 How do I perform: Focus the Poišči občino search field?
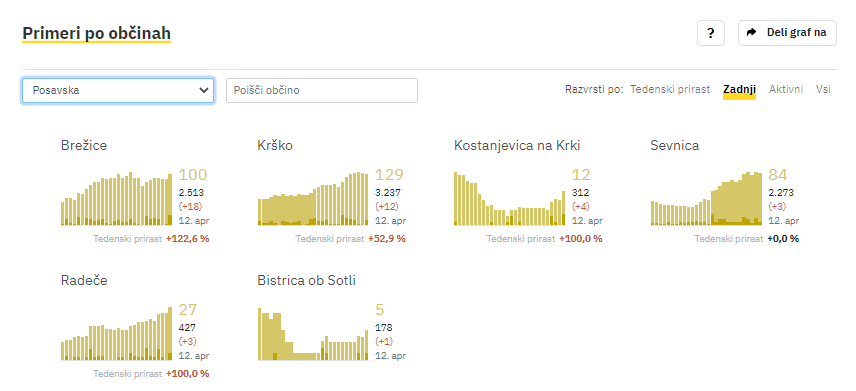[x=322, y=90]
